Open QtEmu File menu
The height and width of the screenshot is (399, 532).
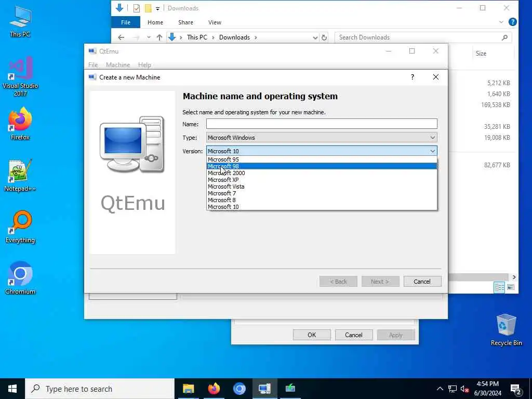(x=93, y=65)
